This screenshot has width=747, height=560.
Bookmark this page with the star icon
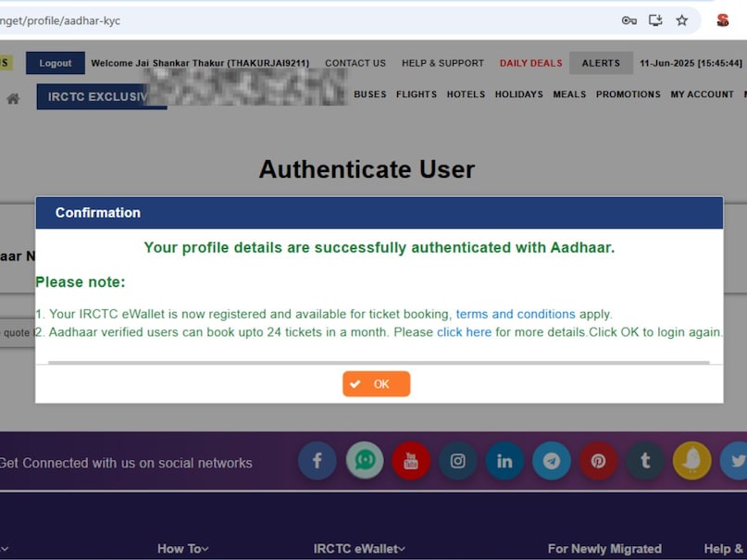tap(681, 20)
